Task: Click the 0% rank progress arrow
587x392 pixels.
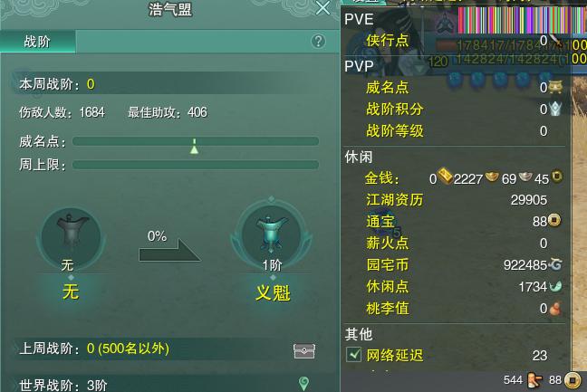Action: (169, 250)
